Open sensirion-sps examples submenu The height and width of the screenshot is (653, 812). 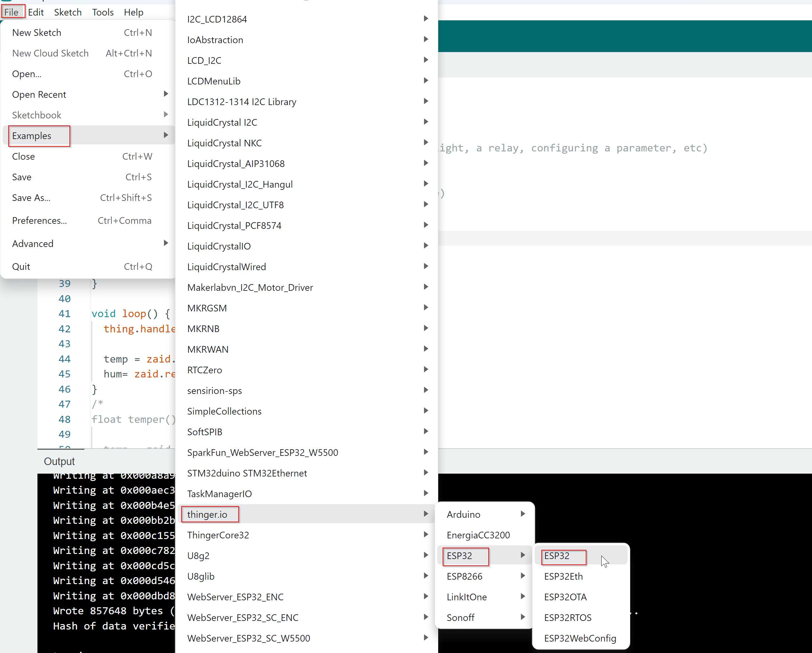coord(307,390)
